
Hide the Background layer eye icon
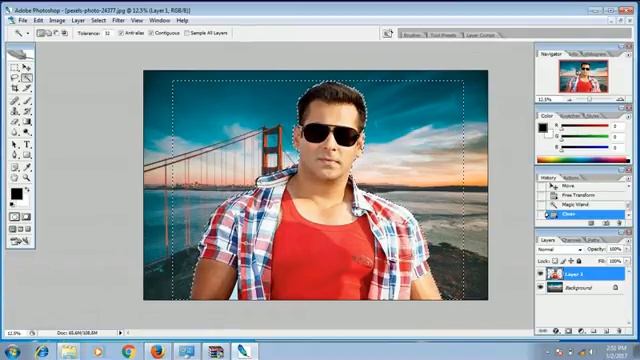tap(540, 288)
